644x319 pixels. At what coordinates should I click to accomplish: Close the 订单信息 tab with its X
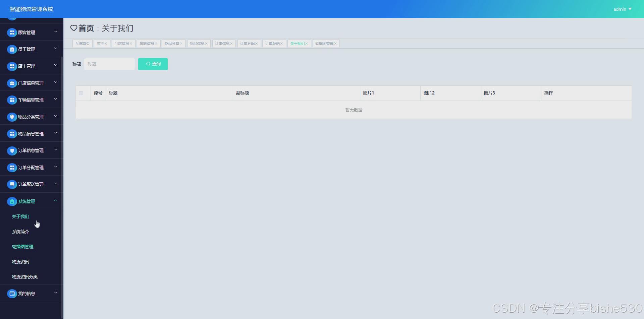click(231, 44)
